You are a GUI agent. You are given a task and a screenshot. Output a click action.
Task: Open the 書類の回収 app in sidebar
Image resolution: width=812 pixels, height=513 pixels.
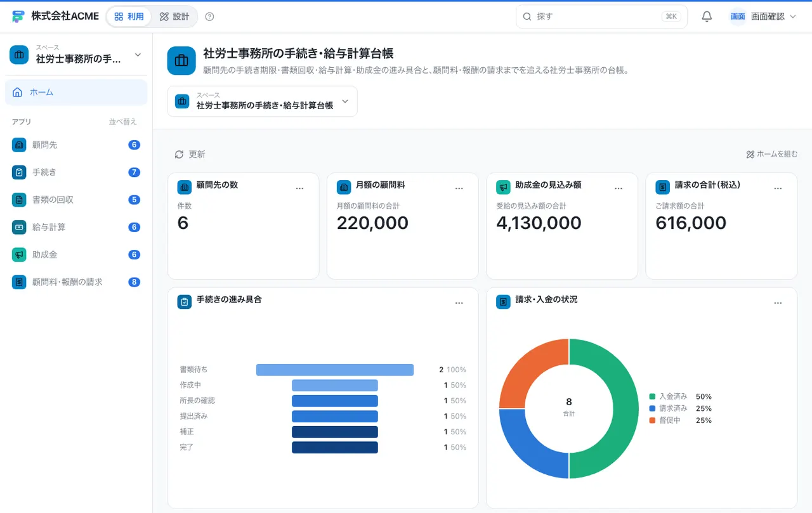tap(76, 199)
